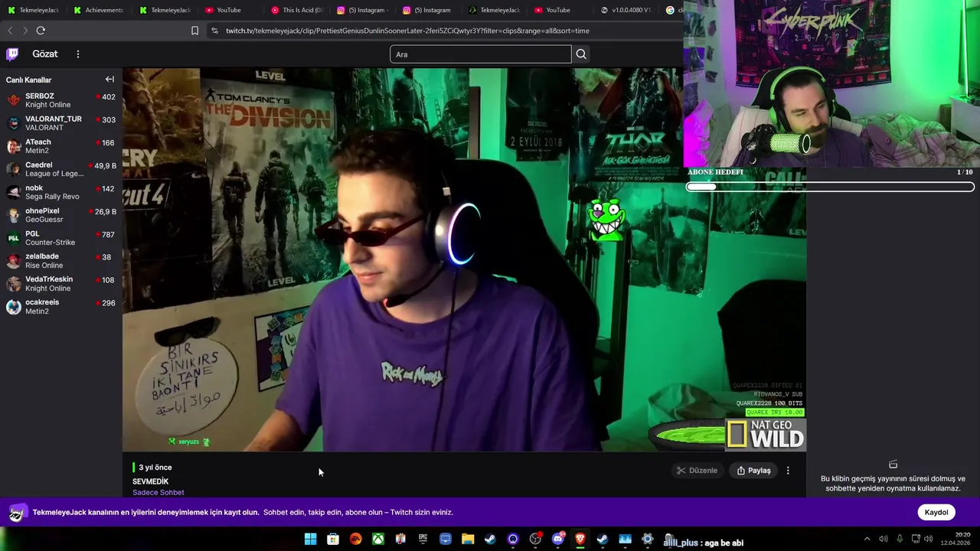This screenshot has height=551, width=980.
Task: Open zelalbade Rise Online channel
Action: [x=61, y=261]
